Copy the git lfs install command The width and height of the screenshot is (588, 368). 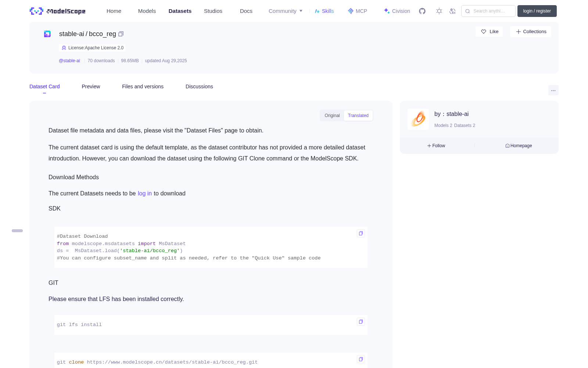pos(361,322)
